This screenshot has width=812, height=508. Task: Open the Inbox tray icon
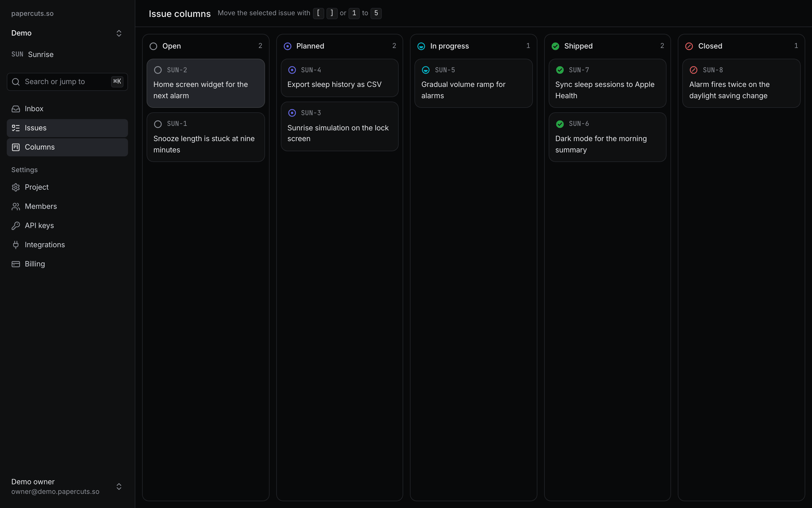pos(16,109)
